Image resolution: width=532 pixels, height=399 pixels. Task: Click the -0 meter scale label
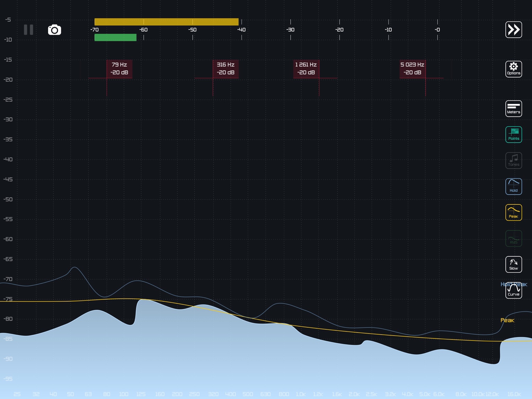pyautogui.click(x=437, y=30)
